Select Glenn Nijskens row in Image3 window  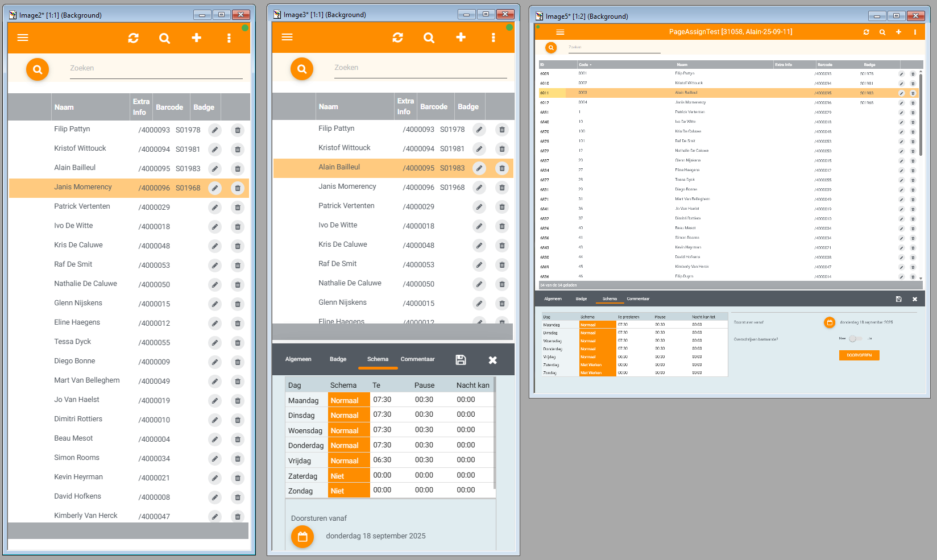pos(393,303)
